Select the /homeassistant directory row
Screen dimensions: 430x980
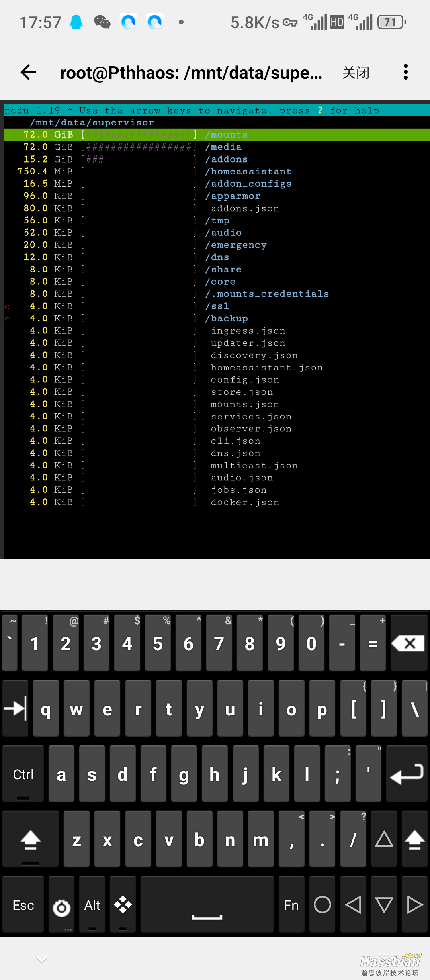click(217, 171)
